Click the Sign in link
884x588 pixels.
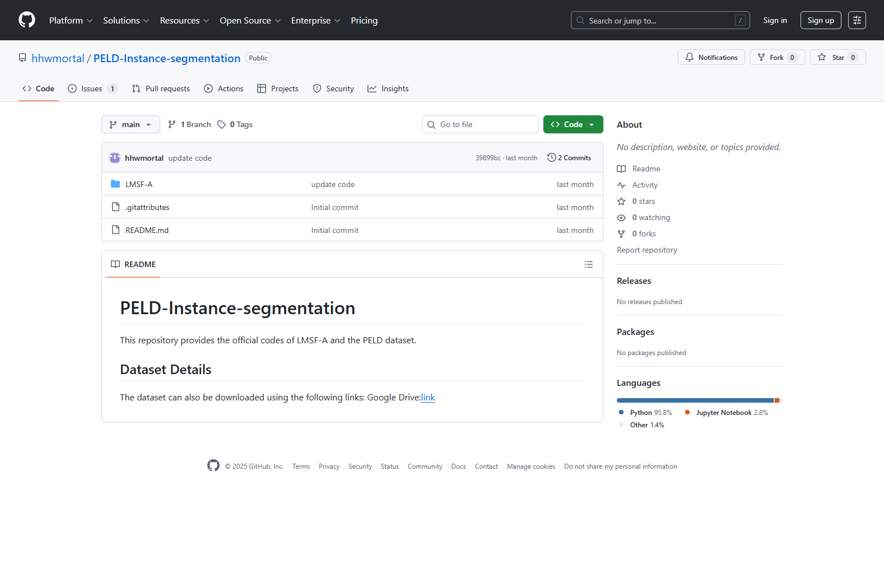(x=775, y=20)
